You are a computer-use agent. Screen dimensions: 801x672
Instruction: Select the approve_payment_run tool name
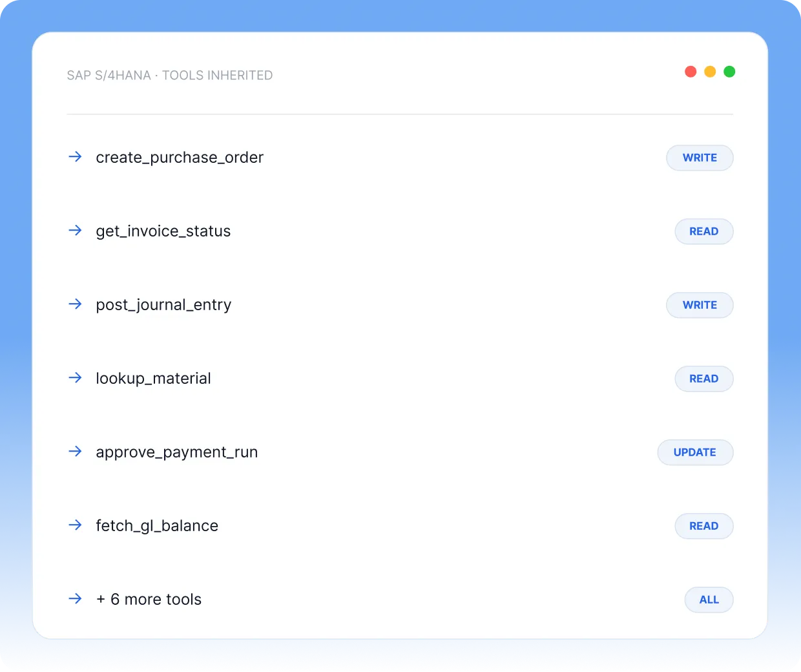coord(177,452)
